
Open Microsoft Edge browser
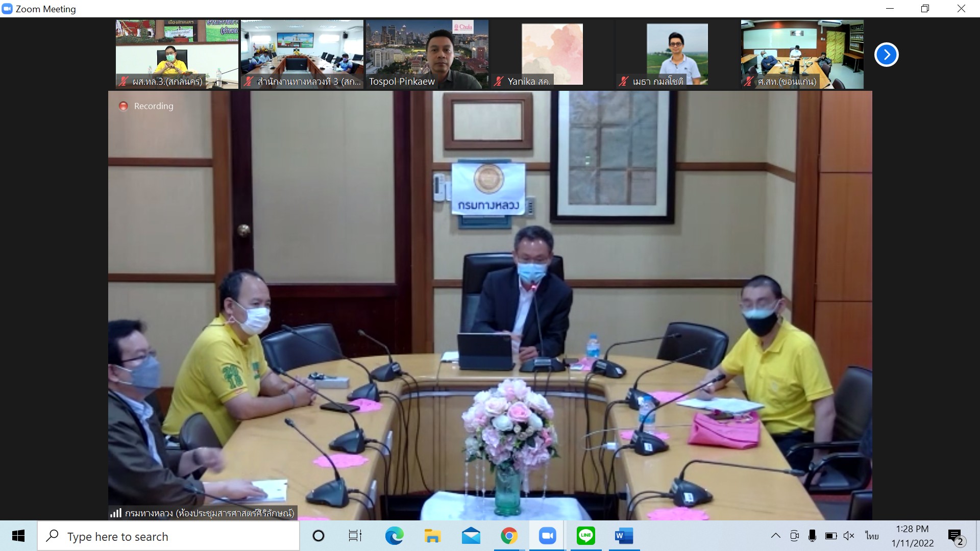(x=394, y=536)
